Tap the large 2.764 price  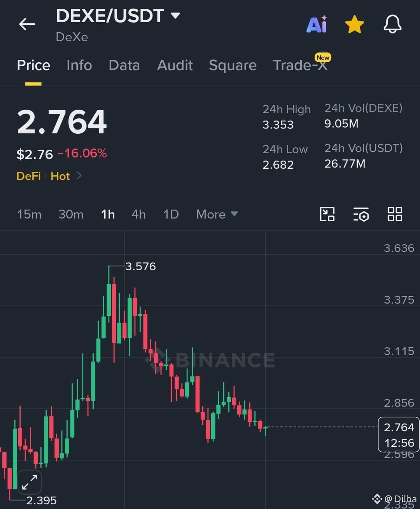coord(62,122)
